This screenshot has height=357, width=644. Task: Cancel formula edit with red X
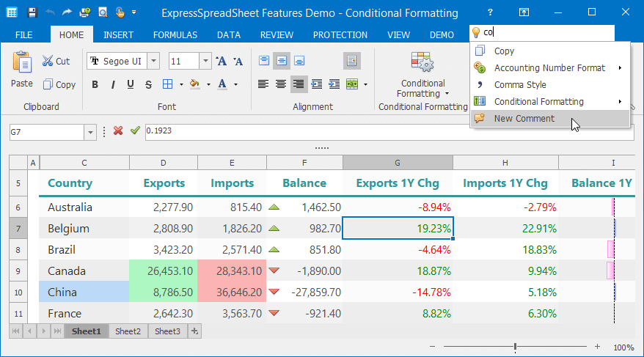tap(117, 131)
